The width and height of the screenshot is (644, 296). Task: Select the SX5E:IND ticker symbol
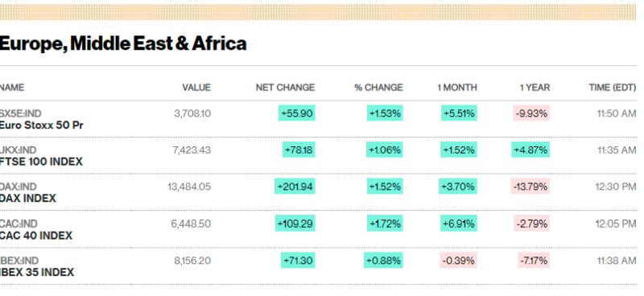tap(21, 113)
